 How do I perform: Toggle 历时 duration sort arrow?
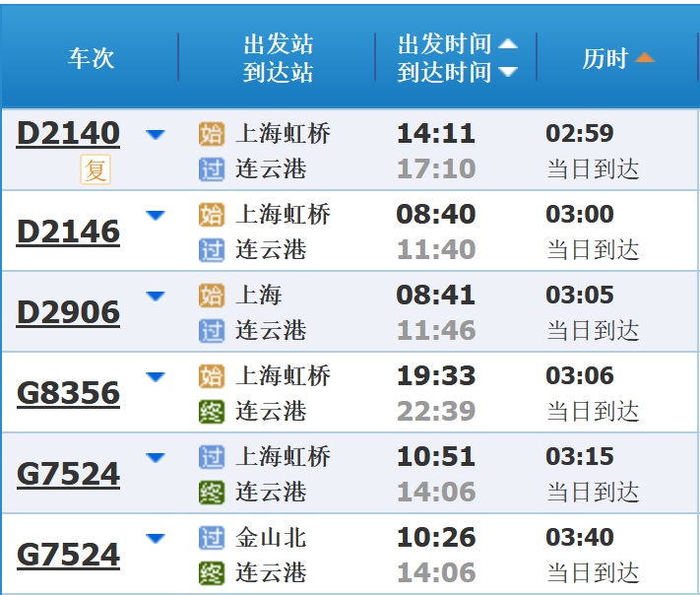tap(645, 58)
